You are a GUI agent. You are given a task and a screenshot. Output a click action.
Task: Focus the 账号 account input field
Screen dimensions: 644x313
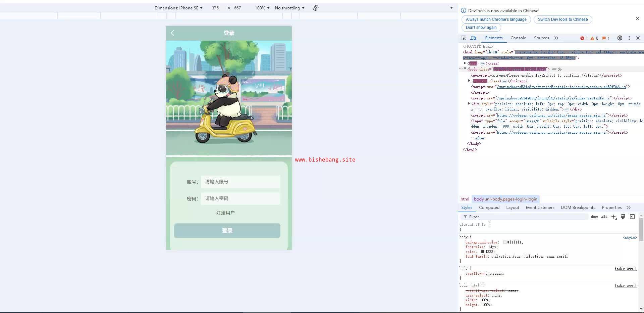240,182
